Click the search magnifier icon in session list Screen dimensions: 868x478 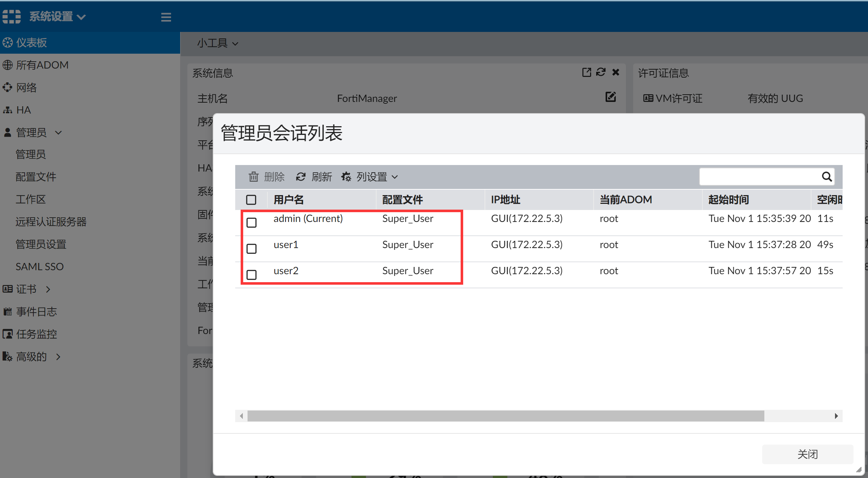point(826,177)
